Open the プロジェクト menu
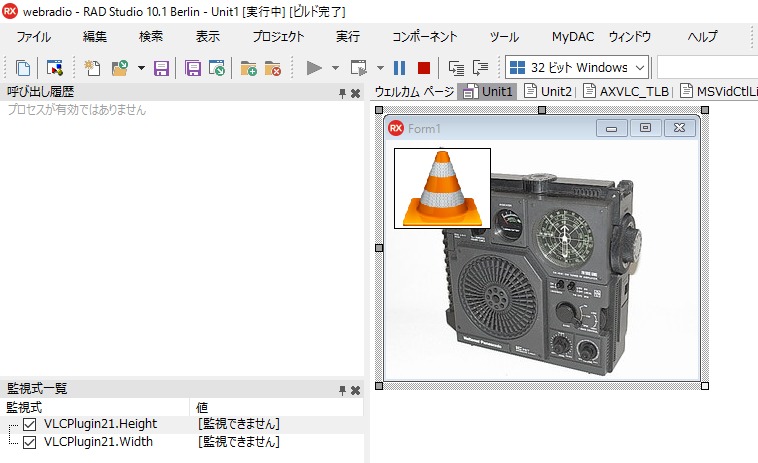Image resolution: width=758 pixels, height=463 pixels. click(x=278, y=37)
